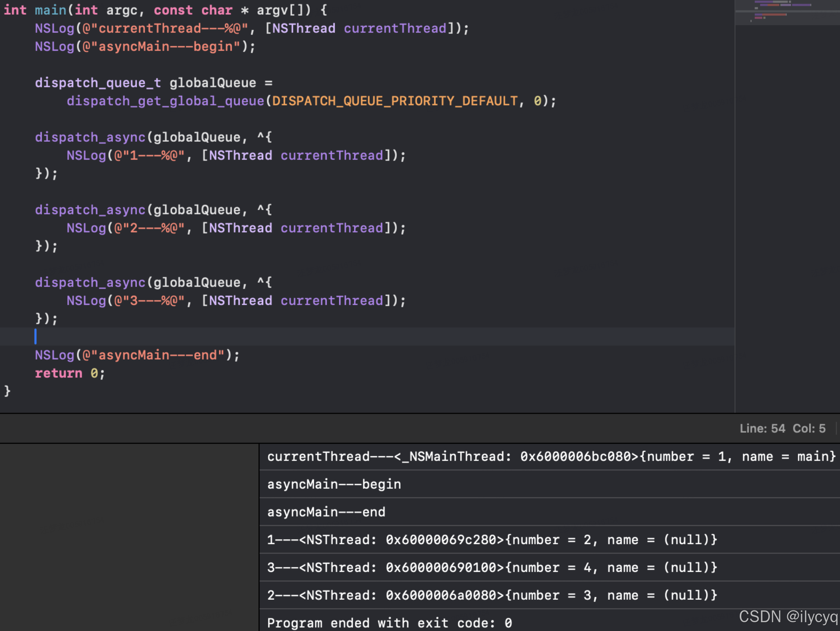
Task: Click console output asyncMain---begin
Action: 334,484
